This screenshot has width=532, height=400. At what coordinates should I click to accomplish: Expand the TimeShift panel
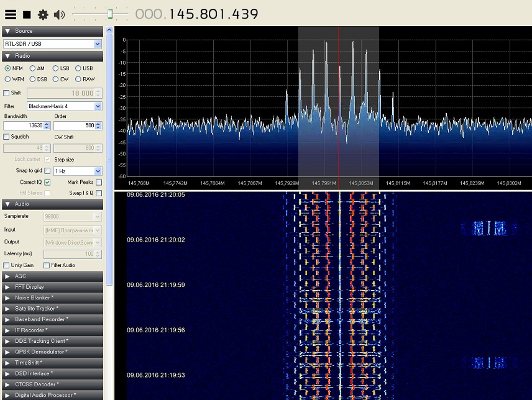53,363
